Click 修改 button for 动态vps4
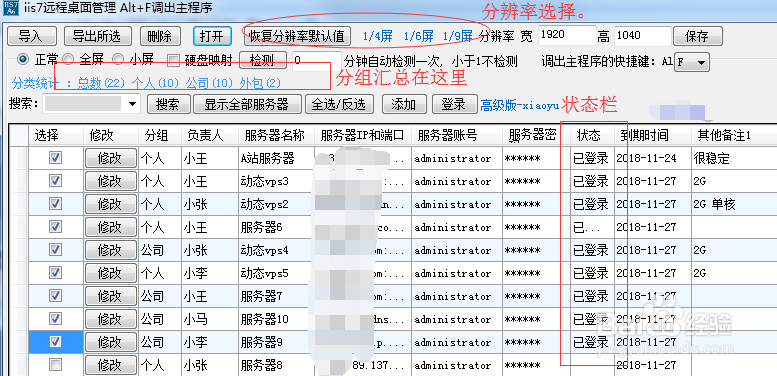The image size is (777, 376). [111, 250]
